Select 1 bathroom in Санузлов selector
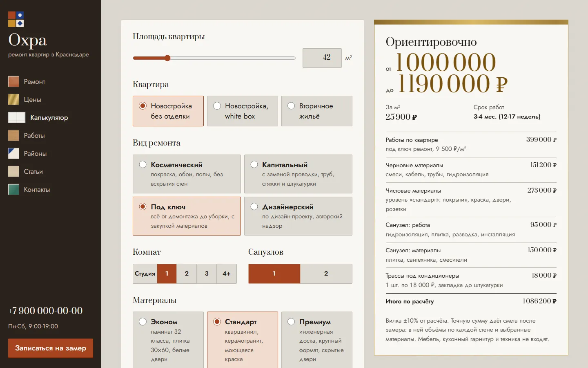 (x=274, y=274)
